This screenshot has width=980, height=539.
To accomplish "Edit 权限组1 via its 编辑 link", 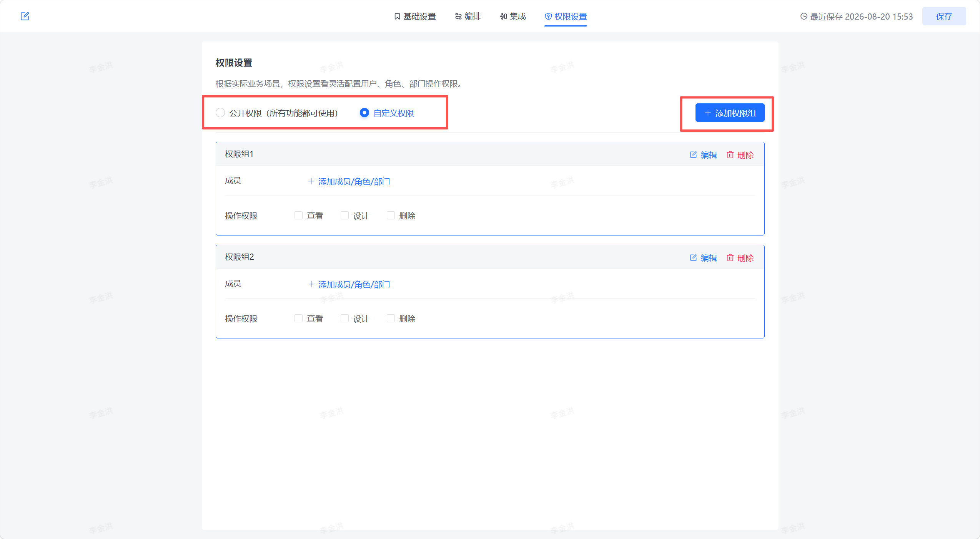I will (704, 155).
